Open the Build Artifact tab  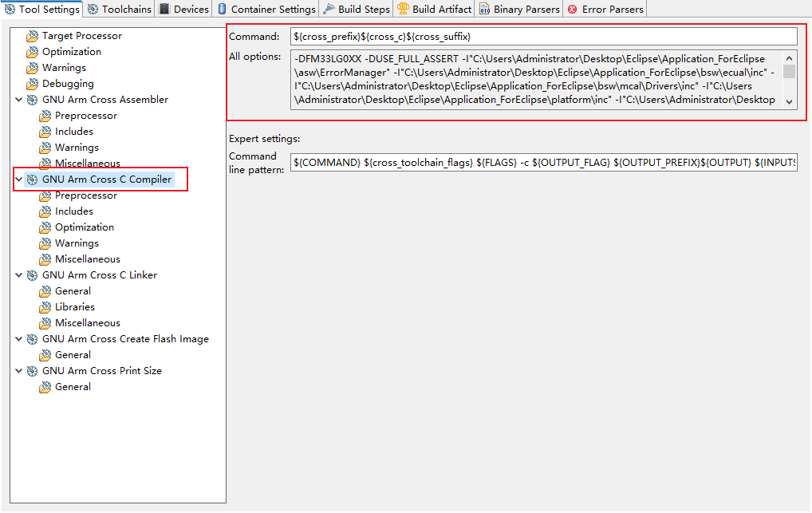435,10
